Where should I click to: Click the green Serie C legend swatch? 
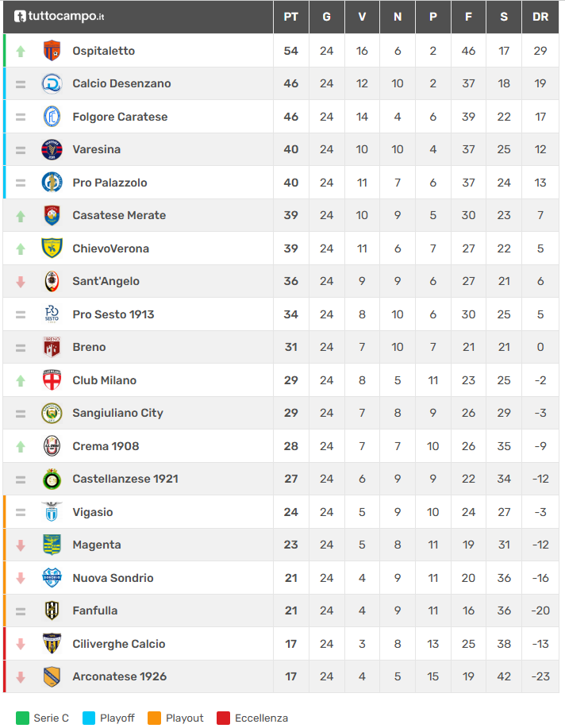21,718
